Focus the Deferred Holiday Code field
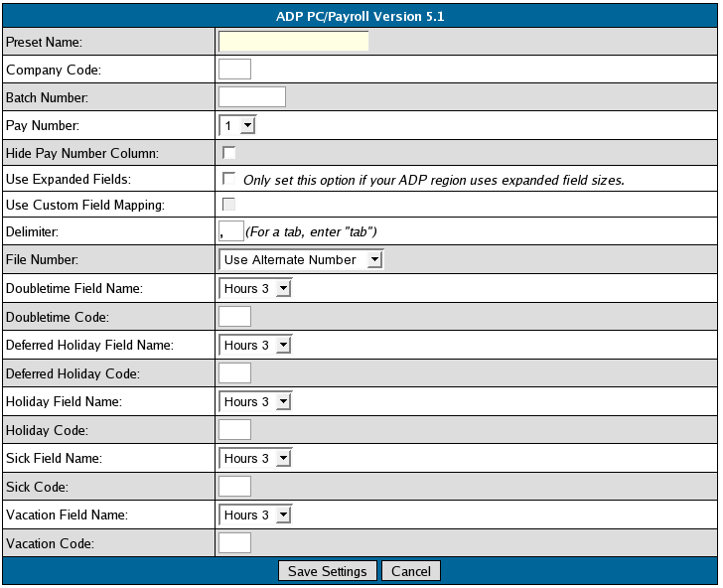The image size is (723, 588). point(234,373)
